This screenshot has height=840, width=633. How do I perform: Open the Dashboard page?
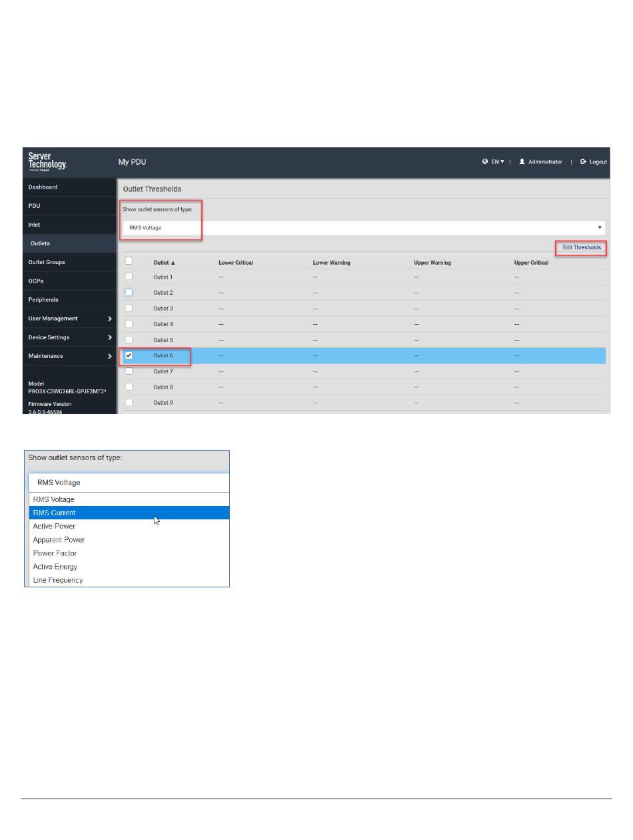point(43,187)
